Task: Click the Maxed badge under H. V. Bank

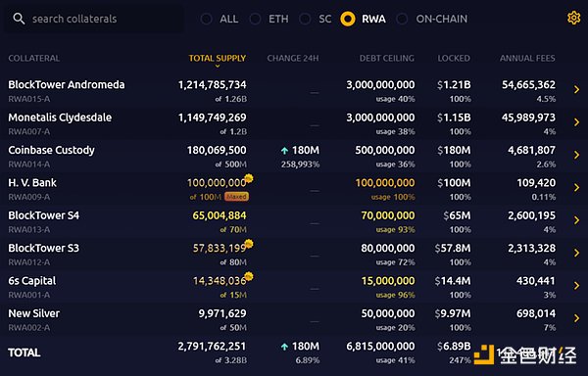Action: coord(236,197)
